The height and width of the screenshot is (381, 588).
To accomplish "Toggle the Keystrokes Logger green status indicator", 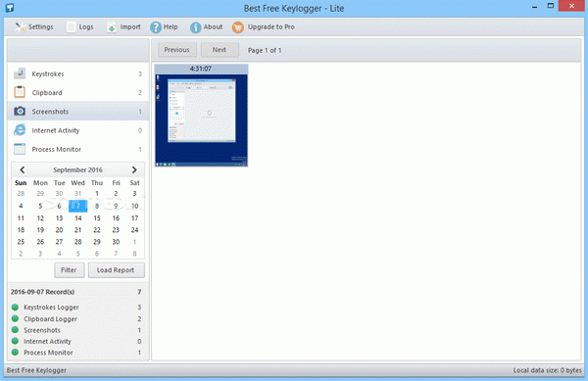I will (15, 308).
